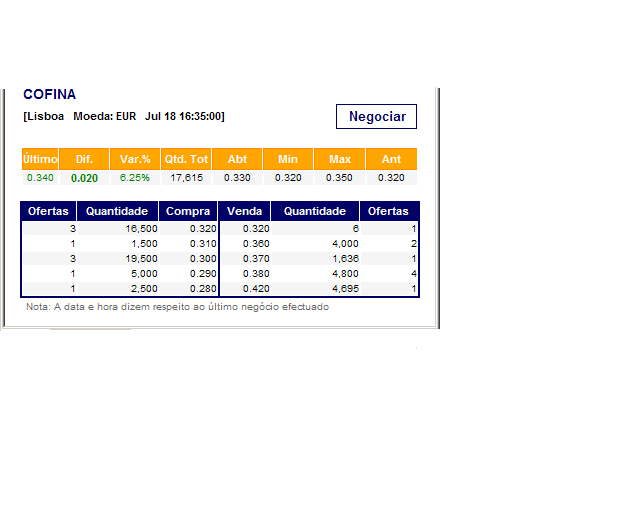Select buy quantity 2,500
The width and height of the screenshot is (640, 512).
pos(144,289)
